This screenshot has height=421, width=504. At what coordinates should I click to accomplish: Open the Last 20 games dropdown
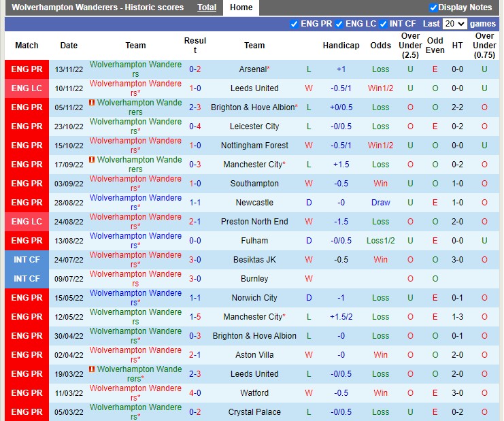(454, 24)
